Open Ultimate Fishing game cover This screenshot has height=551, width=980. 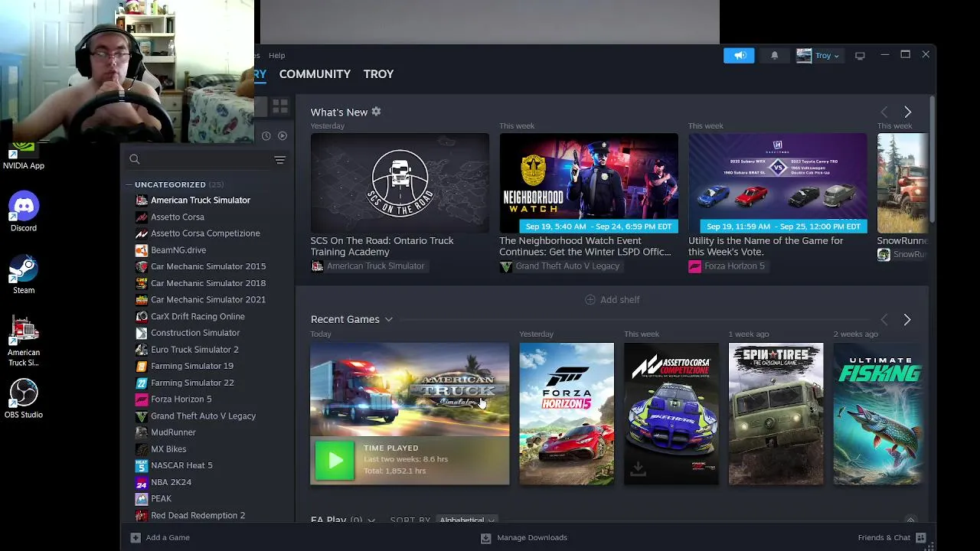click(878, 413)
